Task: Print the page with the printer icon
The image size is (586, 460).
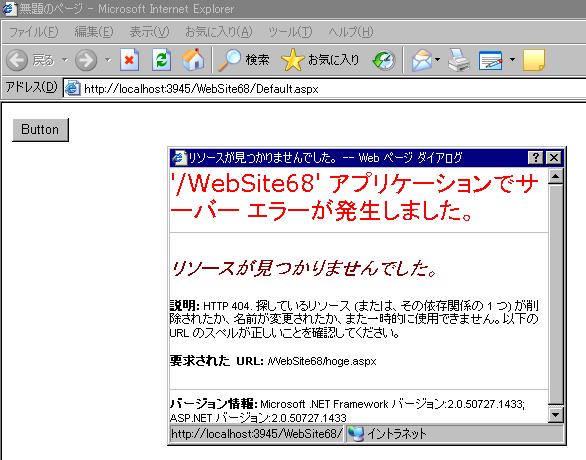Action: pyautogui.click(x=459, y=60)
